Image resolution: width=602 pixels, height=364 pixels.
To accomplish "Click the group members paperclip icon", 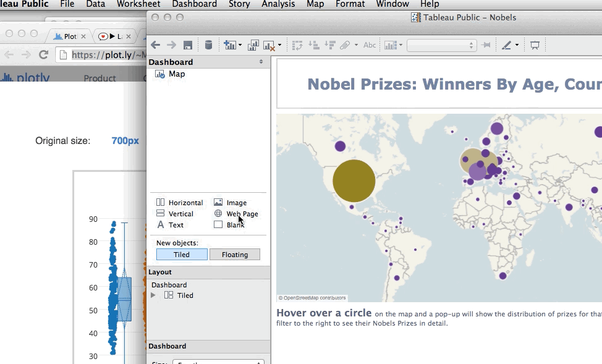I will [x=345, y=45].
